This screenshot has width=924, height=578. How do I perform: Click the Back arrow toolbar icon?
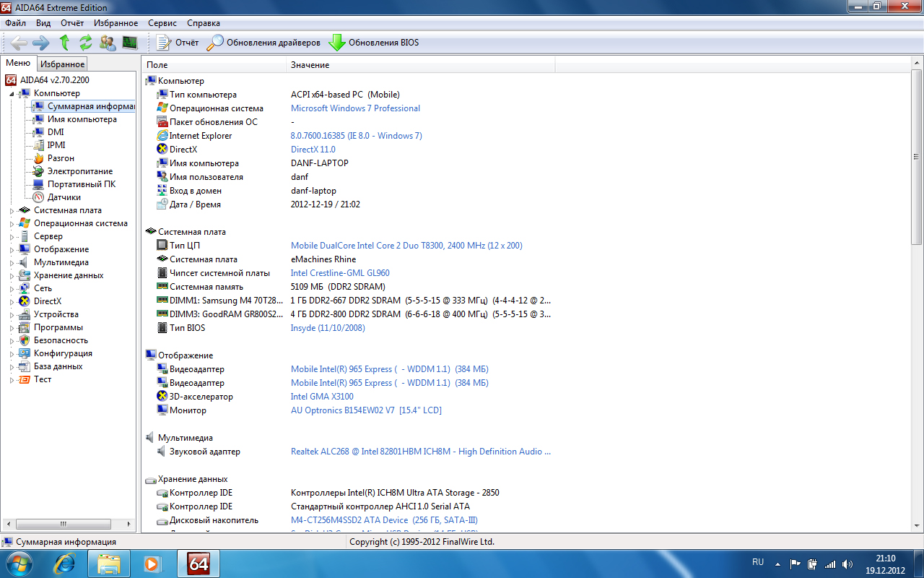(x=19, y=43)
